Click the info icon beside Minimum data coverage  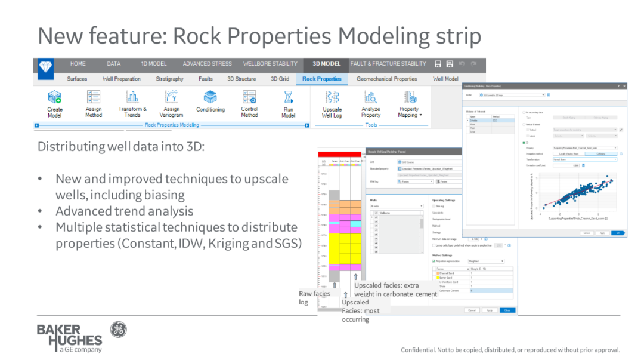[486, 239]
